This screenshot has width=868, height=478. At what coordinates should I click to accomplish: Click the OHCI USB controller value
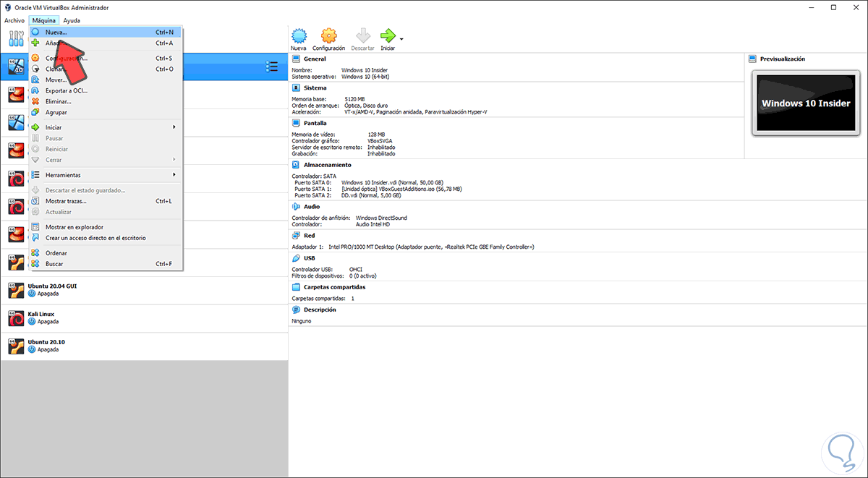coord(356,269)
